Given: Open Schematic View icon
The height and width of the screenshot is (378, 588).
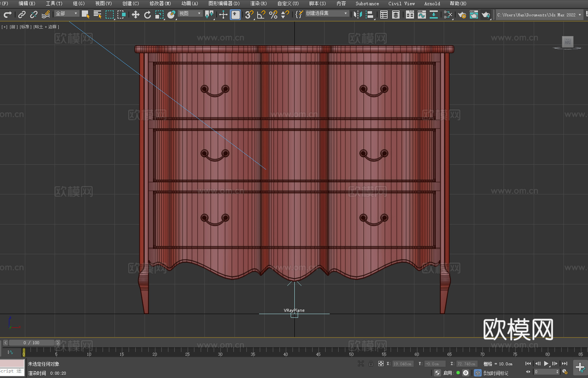Looking at the screenshot, I should [x=448, y=14].
